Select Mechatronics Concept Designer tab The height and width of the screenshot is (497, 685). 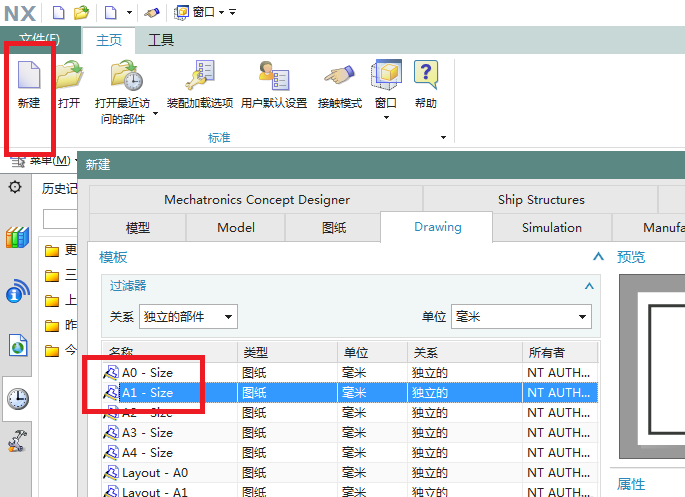point(256,200)
